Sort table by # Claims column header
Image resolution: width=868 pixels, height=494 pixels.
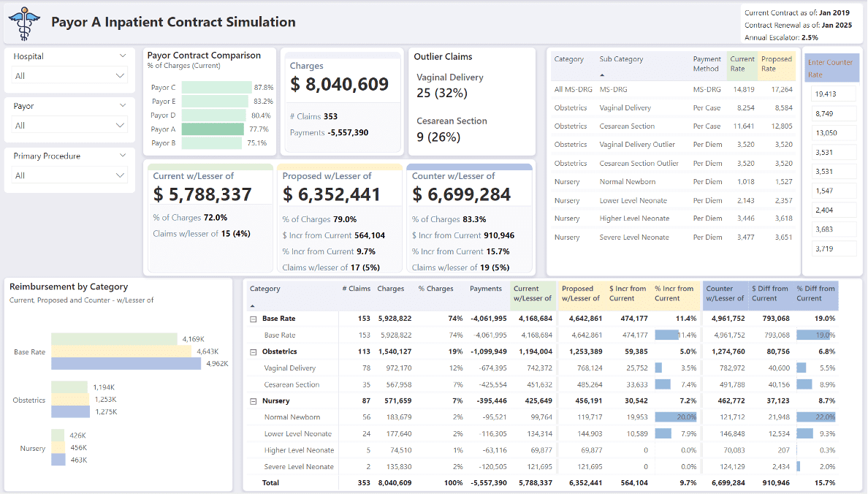(x=356, y=289)
